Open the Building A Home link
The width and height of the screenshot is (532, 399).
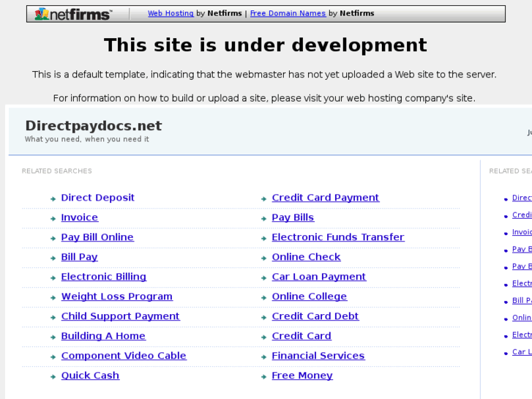[x=103, y=336]
